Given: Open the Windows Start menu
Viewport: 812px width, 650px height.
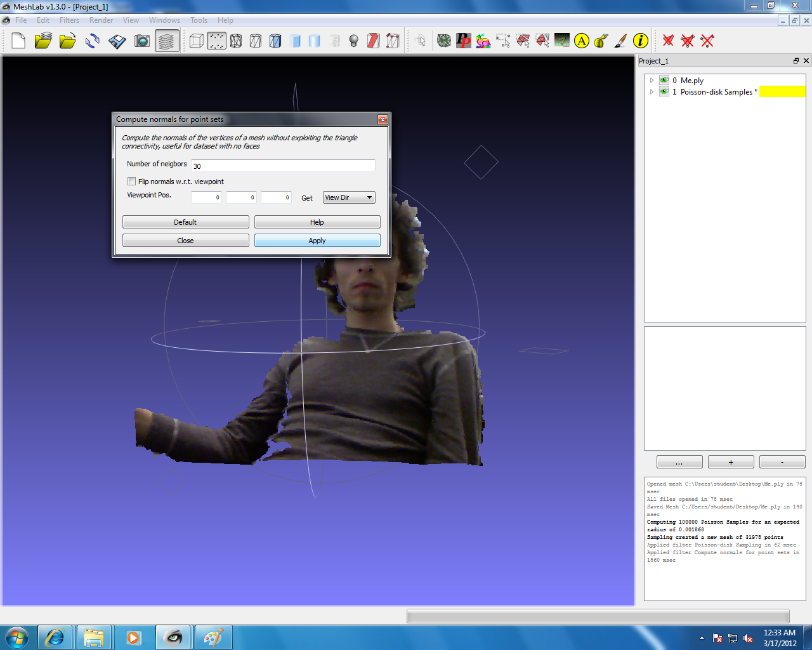Looking at the screenshot, I should click(16, 637).
